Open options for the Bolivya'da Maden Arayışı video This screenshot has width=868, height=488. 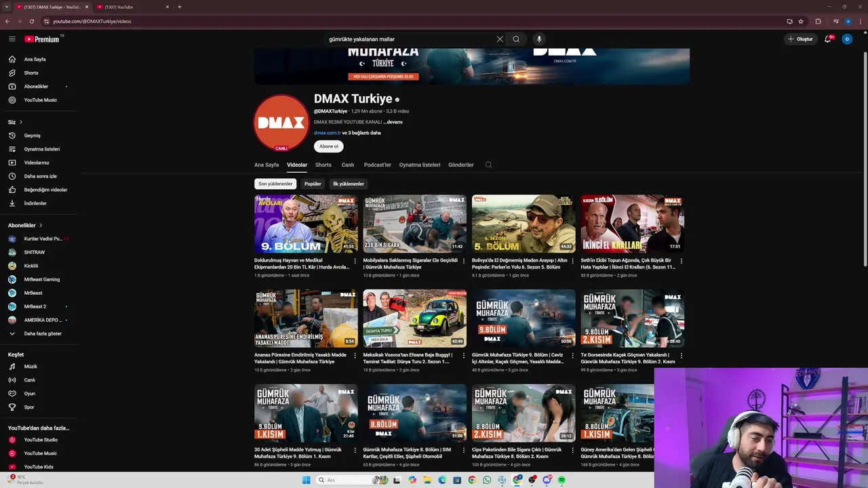click(x=572, y=261)
